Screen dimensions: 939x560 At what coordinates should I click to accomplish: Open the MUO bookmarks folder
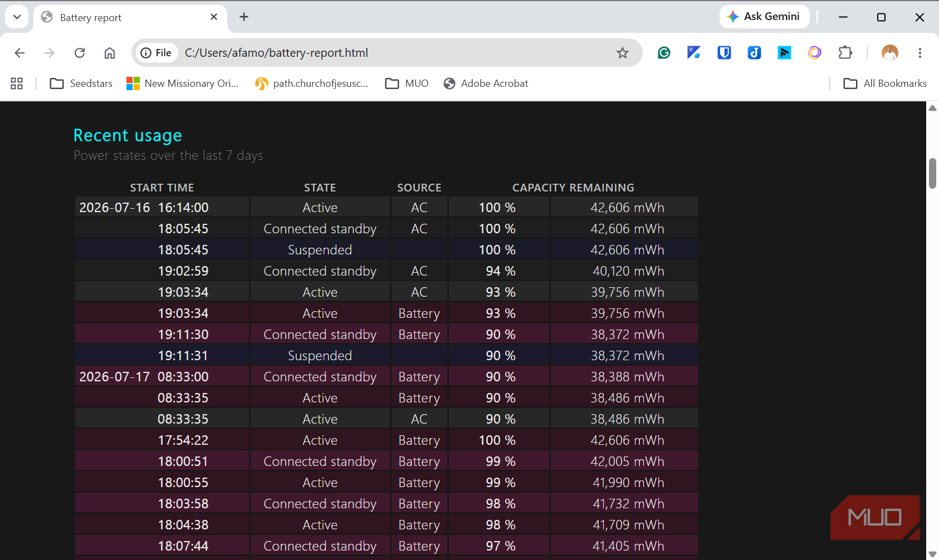pos(407,83)
